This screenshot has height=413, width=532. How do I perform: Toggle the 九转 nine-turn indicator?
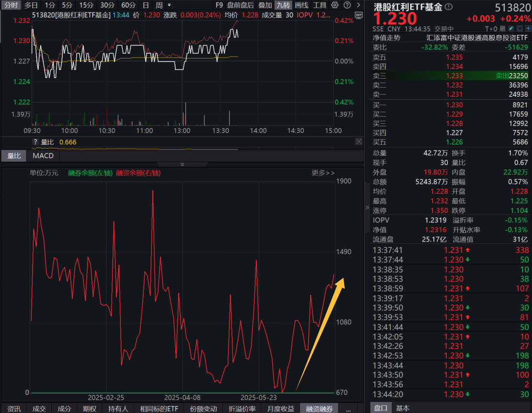pos(283,5)
